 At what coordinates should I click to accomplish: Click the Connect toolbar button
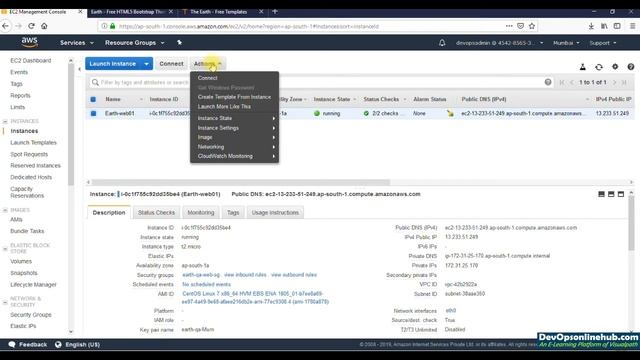point(171,64)
